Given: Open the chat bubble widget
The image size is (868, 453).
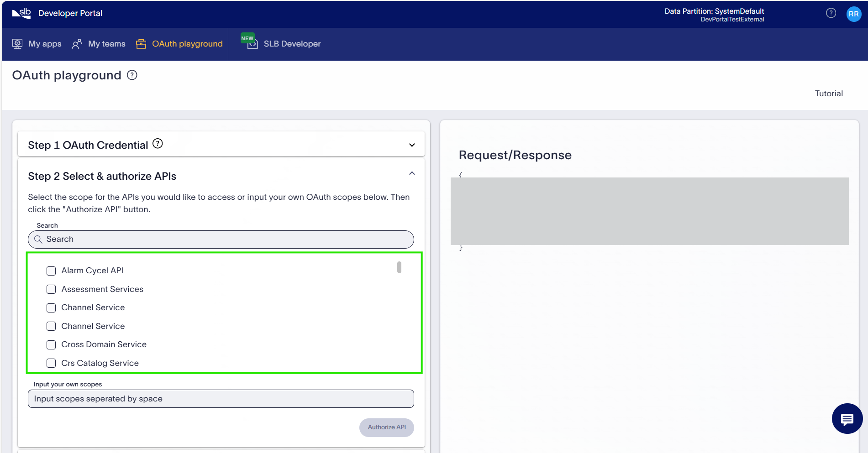Looking at the screenshot, I should (x=847, y=418).
